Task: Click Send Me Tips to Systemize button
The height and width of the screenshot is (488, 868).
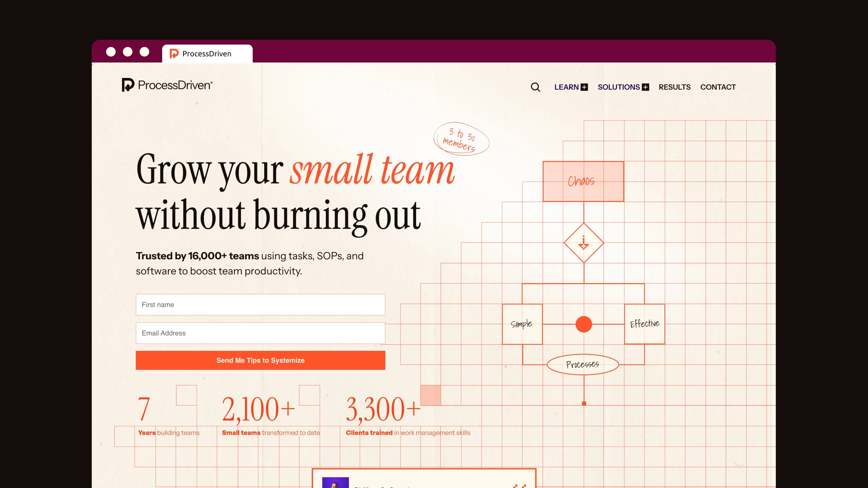Action: 260,360
